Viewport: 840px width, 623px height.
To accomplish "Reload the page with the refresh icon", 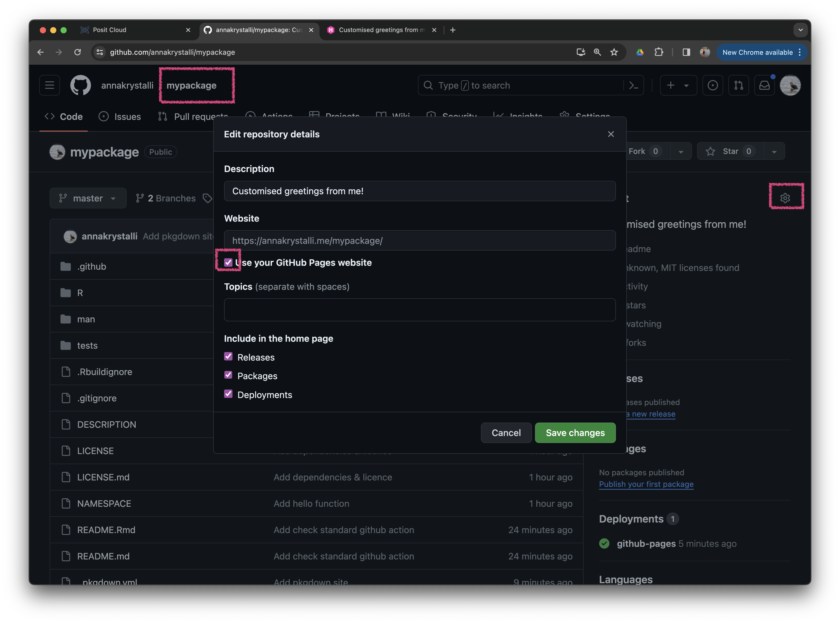I will click(x=77, y=52).
